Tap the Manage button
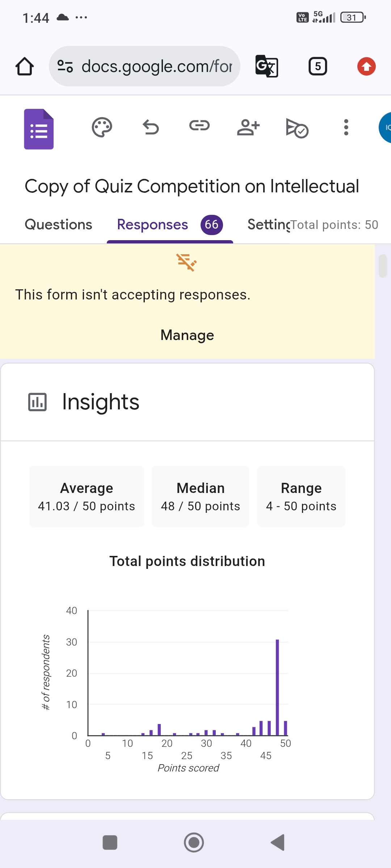The width and height of the screenshot is (391, 868). [187, 335]
